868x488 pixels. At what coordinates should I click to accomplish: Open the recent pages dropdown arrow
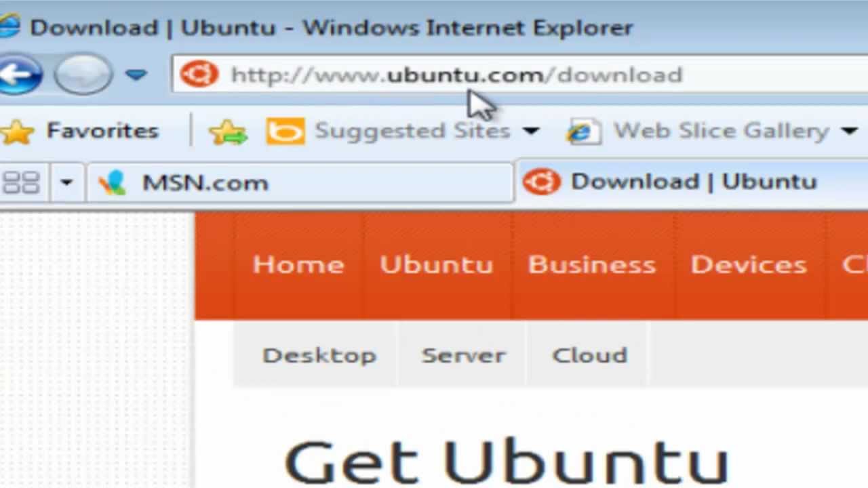[136, 74]
